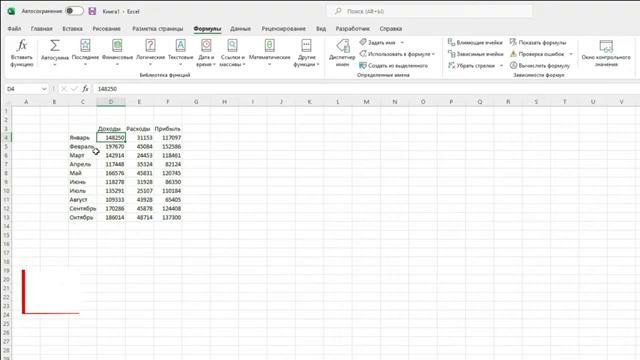Select the Расходы header cell

coord(139,129)
